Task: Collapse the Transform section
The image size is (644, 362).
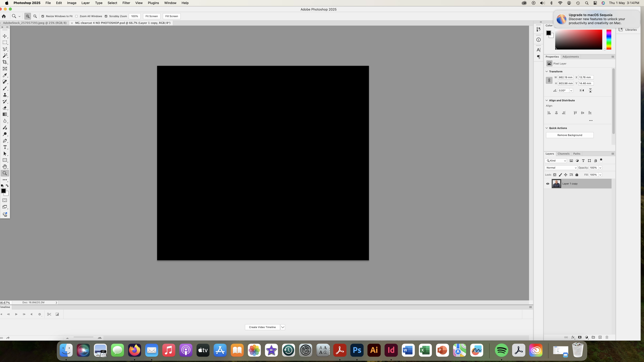Action: tap(547, 71)
